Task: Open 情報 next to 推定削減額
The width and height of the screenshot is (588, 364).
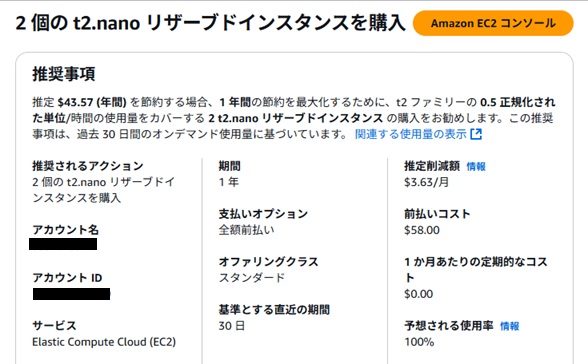Action: pyautogui.click(x=476, y=166)
